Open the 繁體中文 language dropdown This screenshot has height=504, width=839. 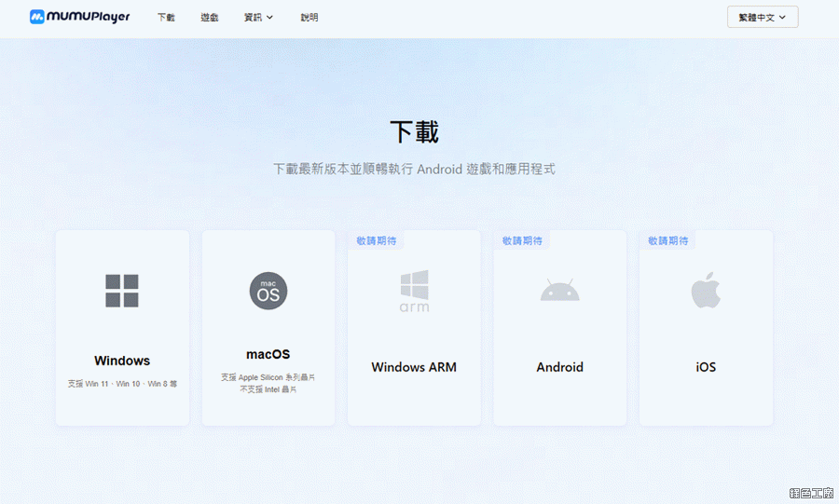[762, 17]
